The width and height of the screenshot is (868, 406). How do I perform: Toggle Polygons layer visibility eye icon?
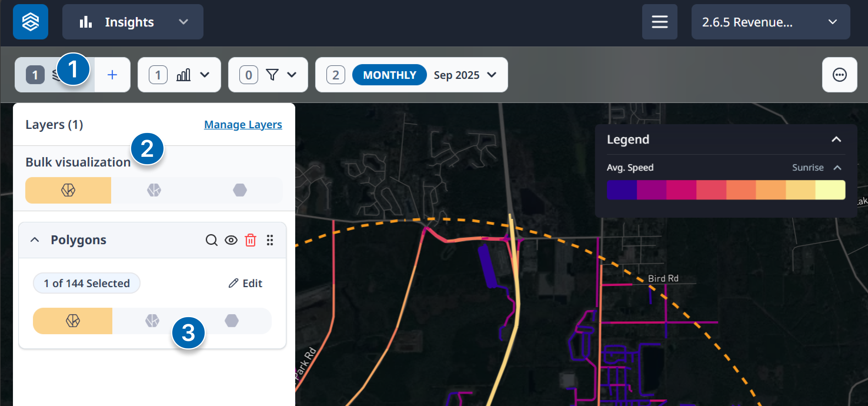pos(231,240)
